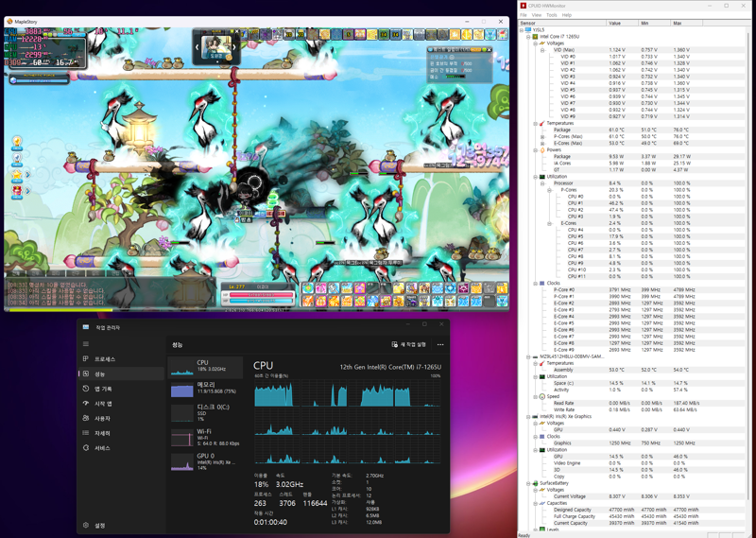
Task: Select Wi-Fi performance entry in Task Manager
Action: pyautogui.click(x=205, y=437)
